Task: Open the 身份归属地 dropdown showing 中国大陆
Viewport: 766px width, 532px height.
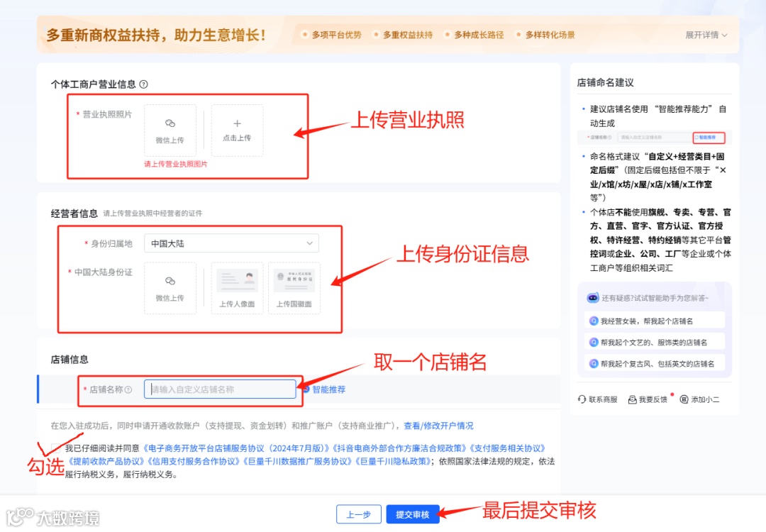Action: (x=231, y=243)
